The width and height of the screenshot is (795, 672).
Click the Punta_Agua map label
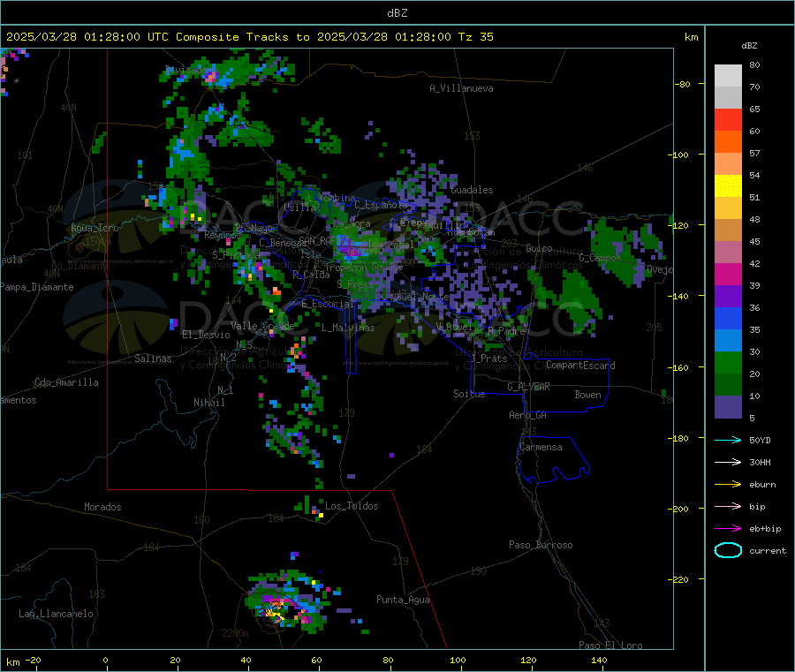coord(403,600)
